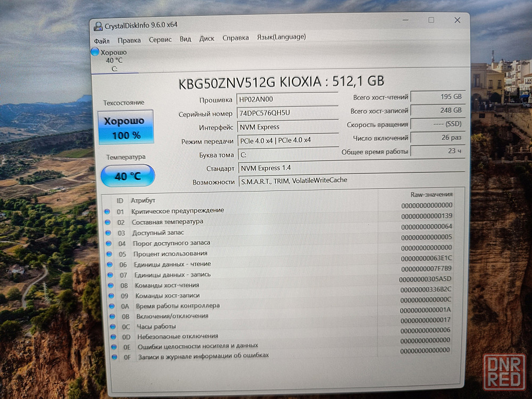Open the Язык(Language) menu
The height and width of the screenshot is (399, 532).
(281, 37)
